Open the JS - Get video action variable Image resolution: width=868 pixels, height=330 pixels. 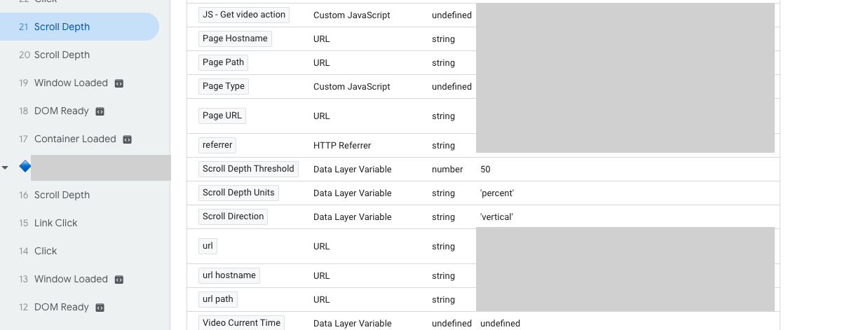pyautogui.click(x=243, y=15)
